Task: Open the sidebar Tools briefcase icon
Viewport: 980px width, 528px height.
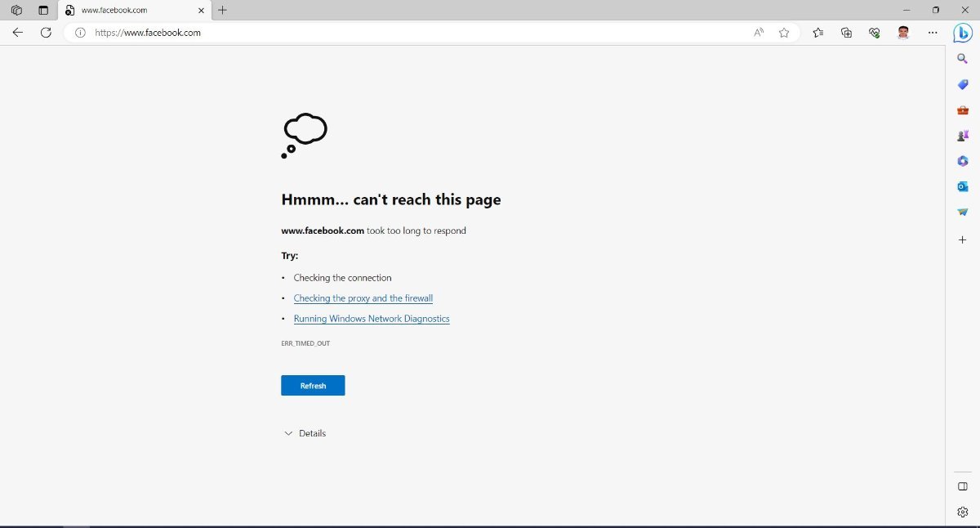Action: (x=962, y=110)
